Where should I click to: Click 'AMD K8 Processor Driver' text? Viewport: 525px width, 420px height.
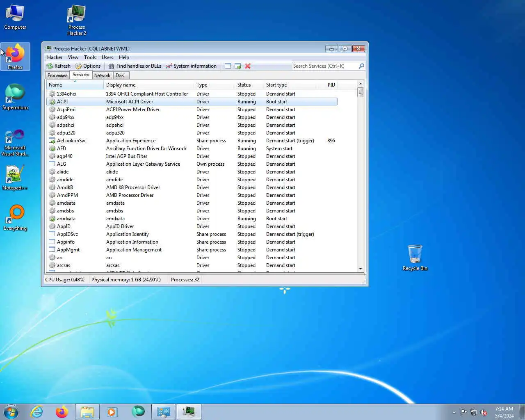133,187
